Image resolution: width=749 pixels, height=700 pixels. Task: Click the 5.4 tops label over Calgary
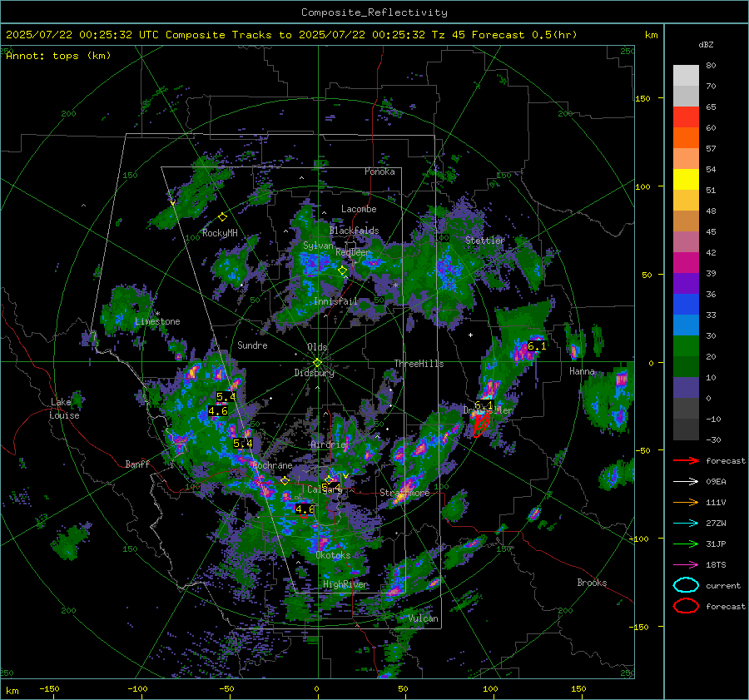331,488
